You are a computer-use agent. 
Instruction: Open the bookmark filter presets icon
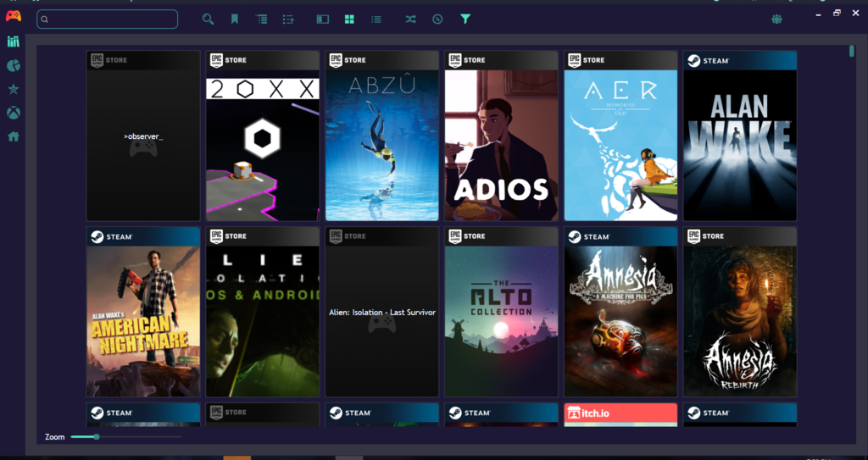point(235,19)
